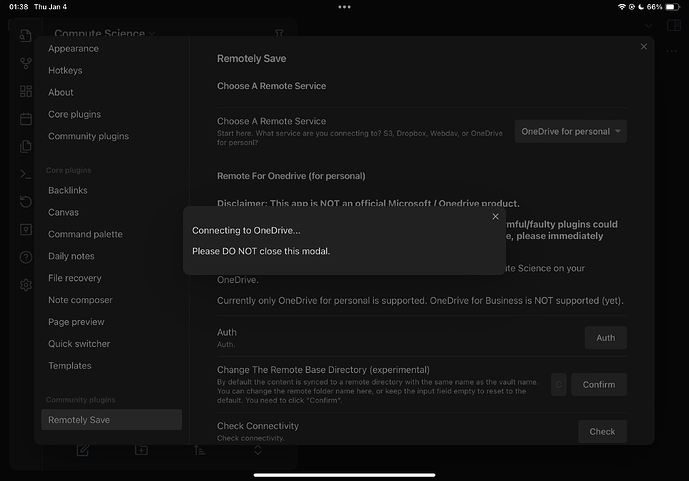Toggle right sidebar panel icon
Viewport: 689px width, 481px height.
674,25
